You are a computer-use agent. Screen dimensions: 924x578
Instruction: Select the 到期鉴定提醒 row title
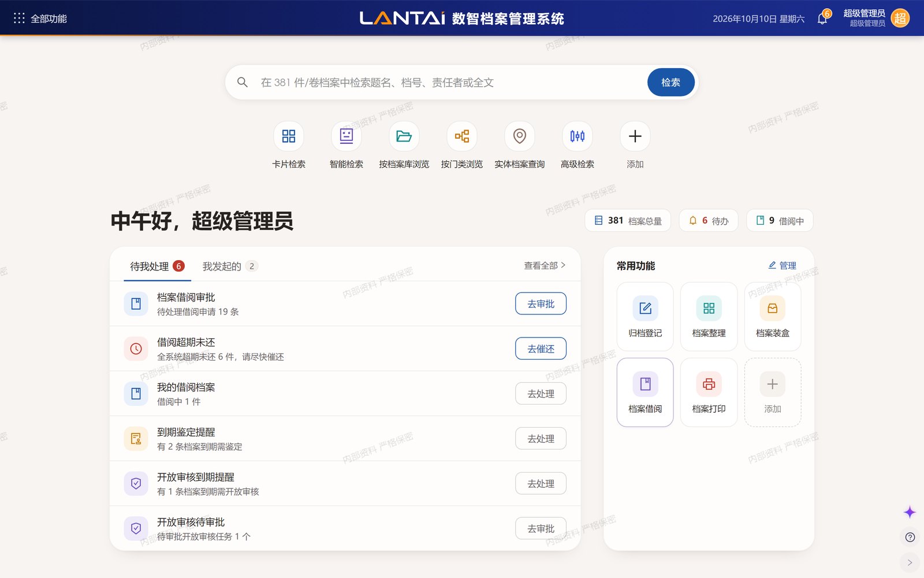tap(186, 432)
